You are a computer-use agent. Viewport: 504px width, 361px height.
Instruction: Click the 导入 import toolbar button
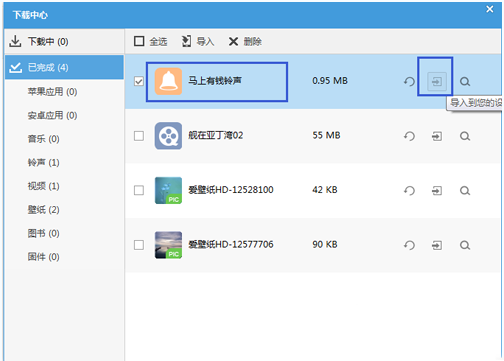pos(198,41)
